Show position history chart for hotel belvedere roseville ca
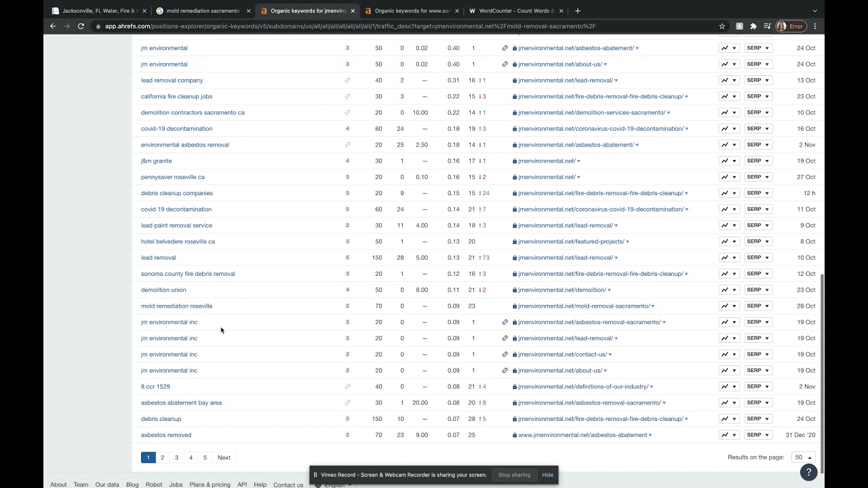Image resolution: width=868 pixels, height=488 pixels. [729, 241]
